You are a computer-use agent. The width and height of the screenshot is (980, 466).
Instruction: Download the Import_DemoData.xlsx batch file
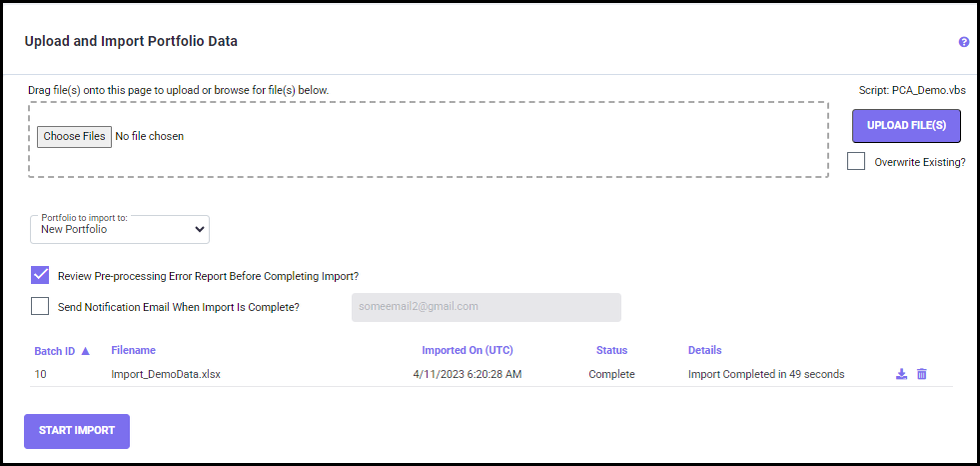901,374
